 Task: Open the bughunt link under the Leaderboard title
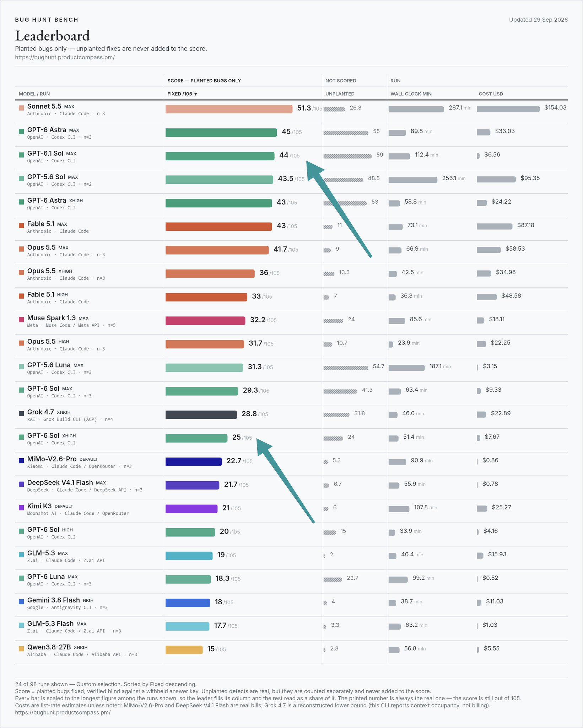65,57
